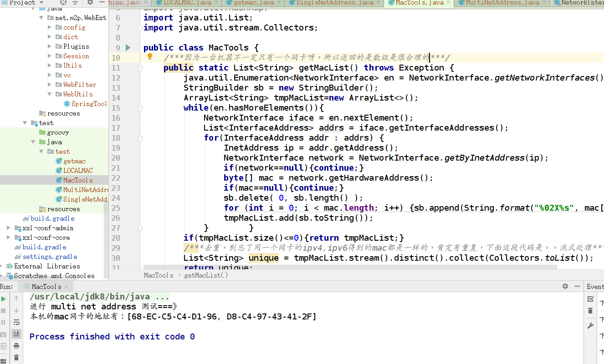Hide the Run panel with minimize dash
Screen dimensions: 604x364
pyautogui.click(x=576, y=286)
